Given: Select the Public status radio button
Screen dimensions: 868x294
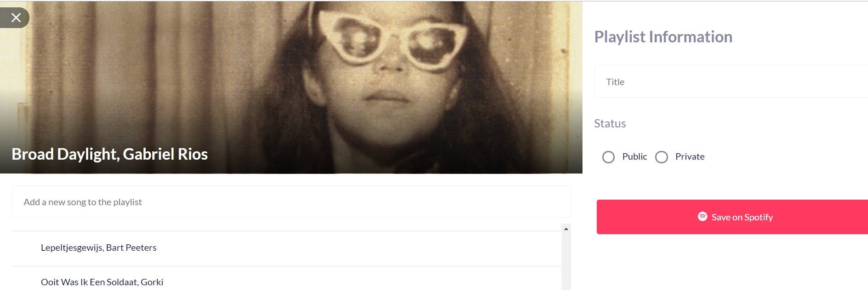Looking at the screenshot, I should (x=608, y=157).
